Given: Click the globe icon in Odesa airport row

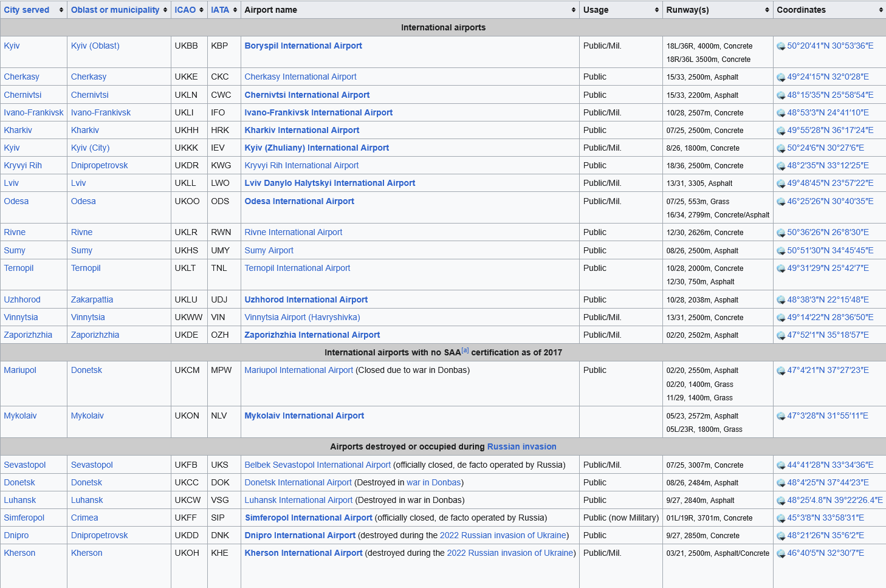Looking at the screenshot, I should (x=781, y=202).
